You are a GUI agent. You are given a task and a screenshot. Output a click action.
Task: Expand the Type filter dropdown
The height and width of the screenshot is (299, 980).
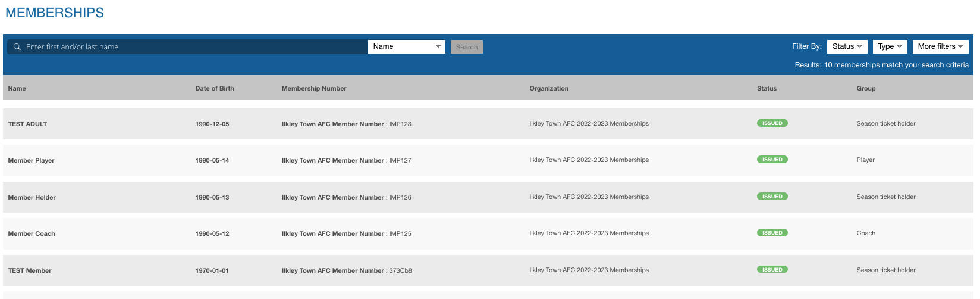pos(890,46)
